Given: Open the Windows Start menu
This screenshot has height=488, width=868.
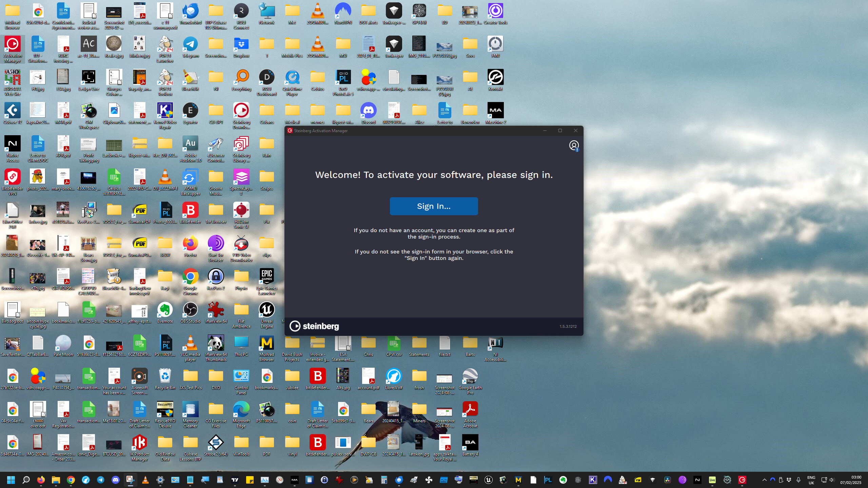Looking at the screenshot, I should coord(11,480).
